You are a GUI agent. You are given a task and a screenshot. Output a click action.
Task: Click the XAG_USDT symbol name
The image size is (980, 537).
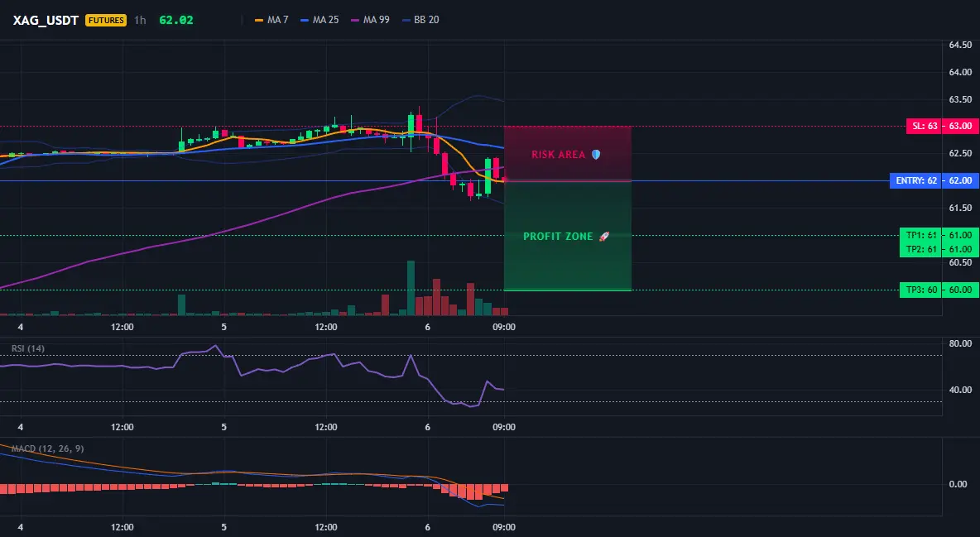(x=46, y=20)
